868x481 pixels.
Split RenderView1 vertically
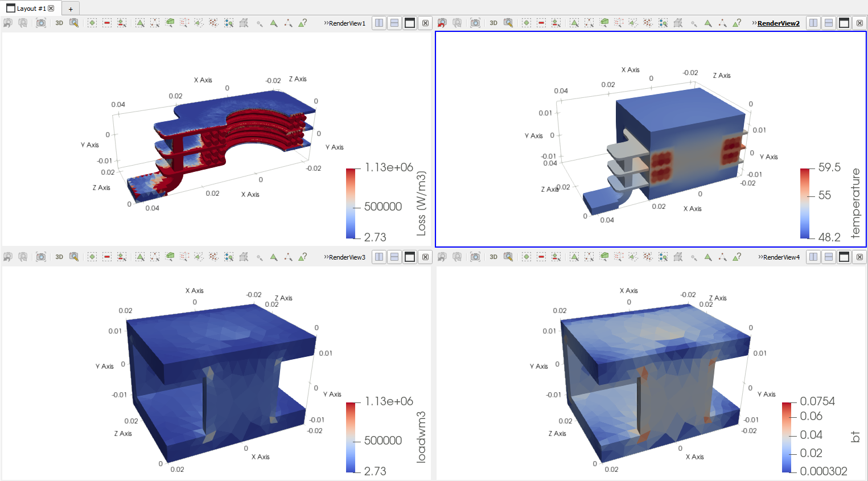pos(394,23)
